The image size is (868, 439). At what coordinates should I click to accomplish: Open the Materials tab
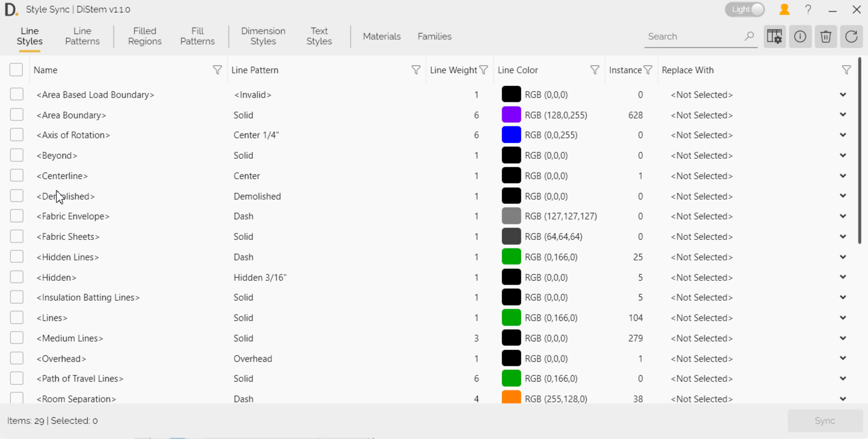click(382, 37)
